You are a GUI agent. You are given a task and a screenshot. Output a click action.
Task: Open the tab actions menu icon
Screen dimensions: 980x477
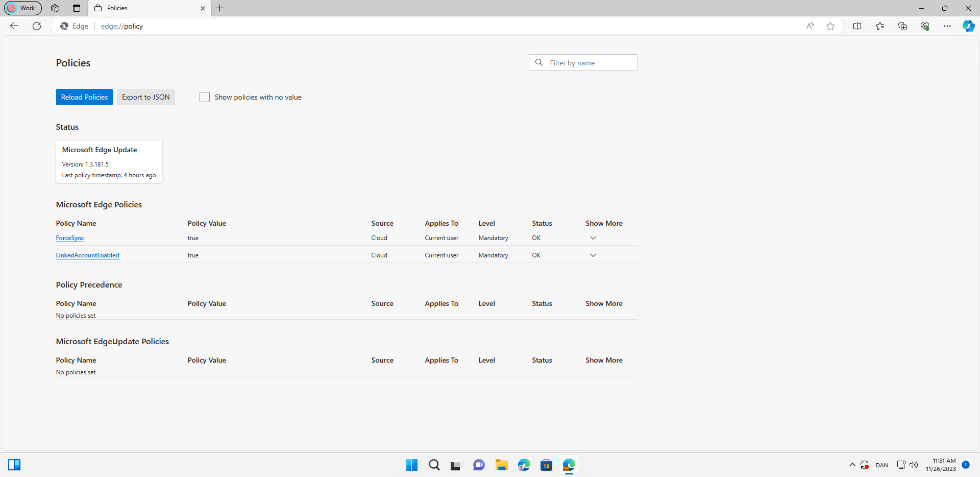(x=77, y=8)
